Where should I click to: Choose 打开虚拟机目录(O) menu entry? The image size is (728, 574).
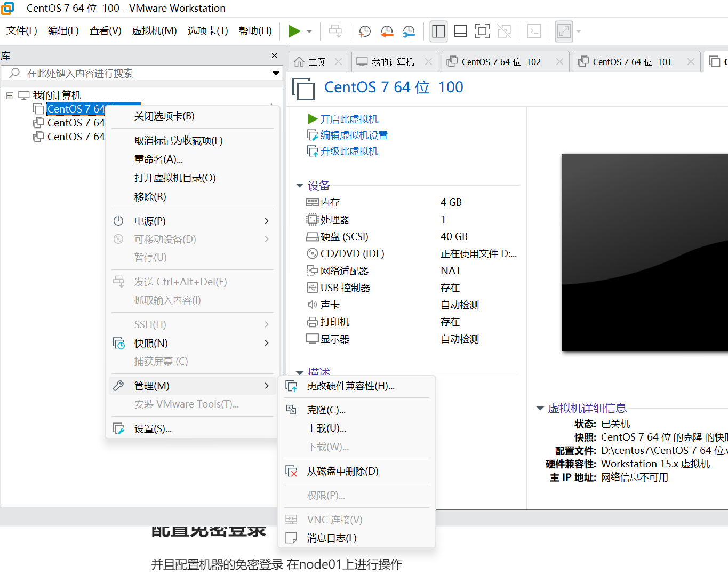193,178
